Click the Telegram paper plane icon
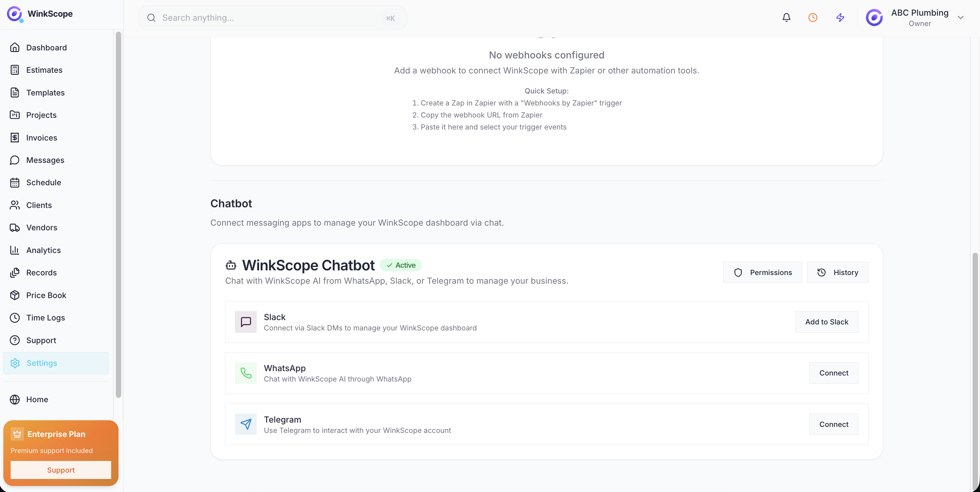980x492 pixels. pyautogui.click(x=246, y=424)
